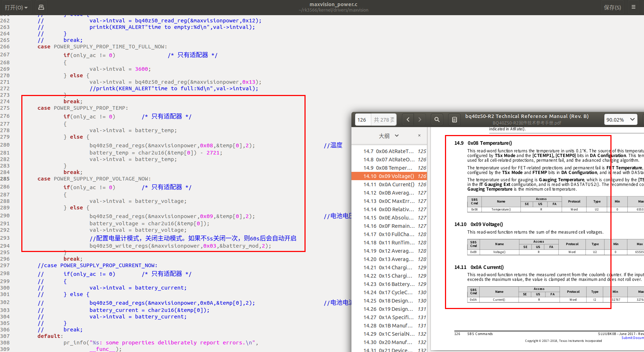Click the page number field showing 126
Image resolution: width=644 pixels, height=352 pixels.
[x=362, y=119]
